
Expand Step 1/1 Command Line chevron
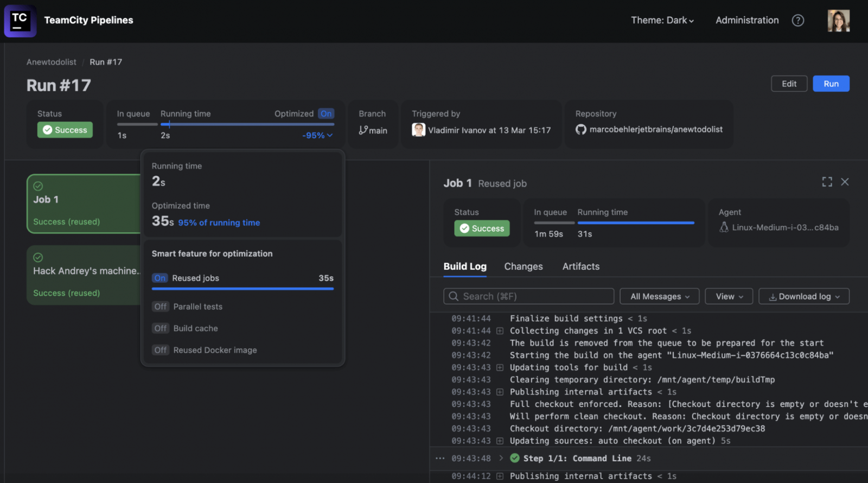(x=501, y=458)
